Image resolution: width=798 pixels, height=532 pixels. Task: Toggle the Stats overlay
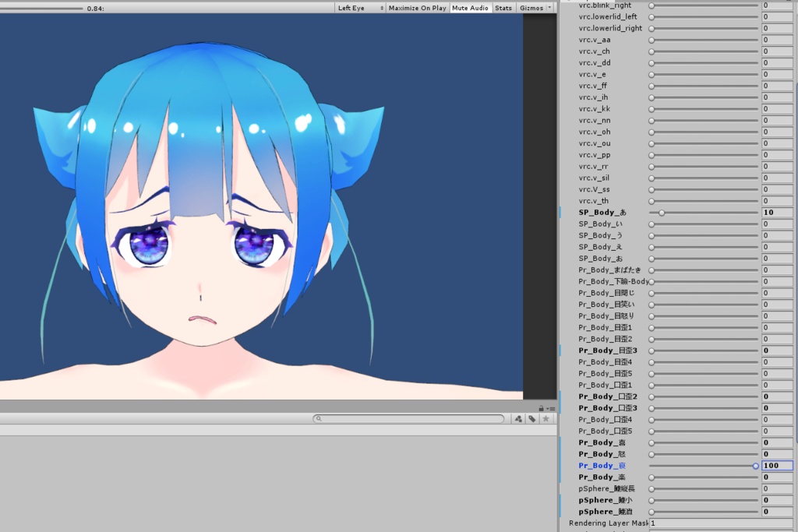[x=503, y=8]
